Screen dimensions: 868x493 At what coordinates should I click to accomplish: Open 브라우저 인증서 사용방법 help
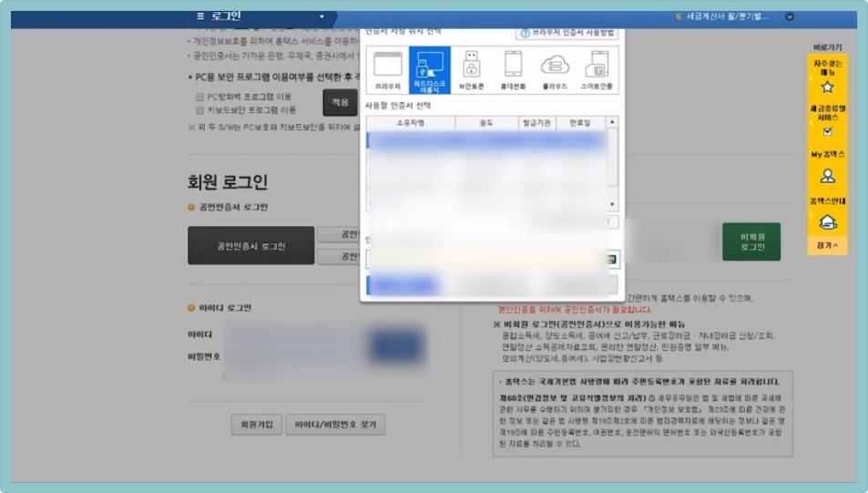tap(568, 33)
